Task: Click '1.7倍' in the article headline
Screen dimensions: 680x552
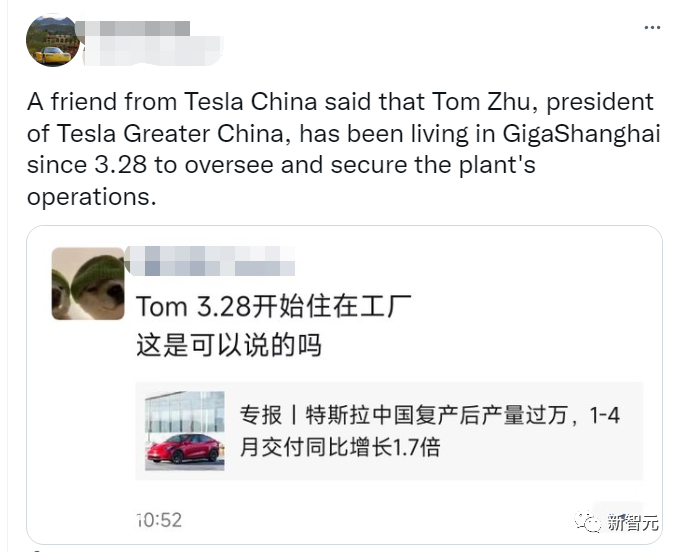Action: [416, 447]
